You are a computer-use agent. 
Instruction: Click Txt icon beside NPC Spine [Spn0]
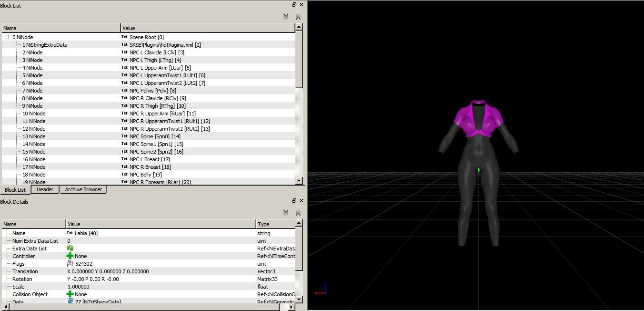coord(124,136)
